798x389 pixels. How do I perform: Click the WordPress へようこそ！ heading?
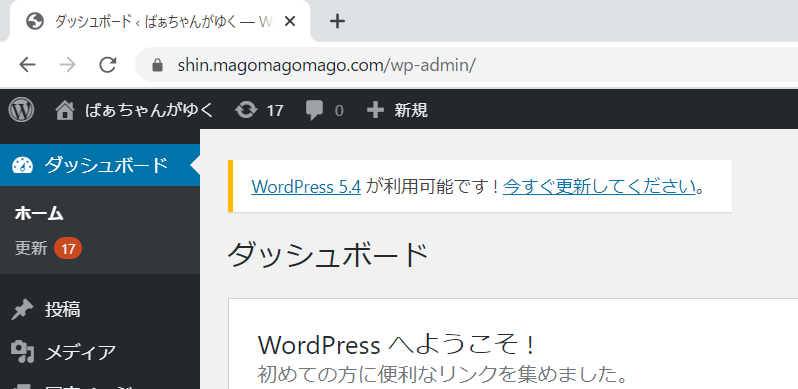tap(397, 345)
